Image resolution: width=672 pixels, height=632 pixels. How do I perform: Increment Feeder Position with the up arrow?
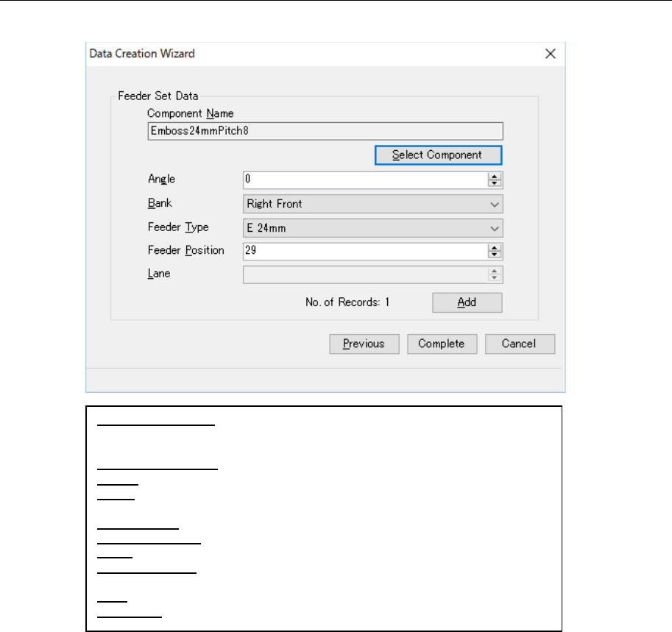[x=495, y=247]
